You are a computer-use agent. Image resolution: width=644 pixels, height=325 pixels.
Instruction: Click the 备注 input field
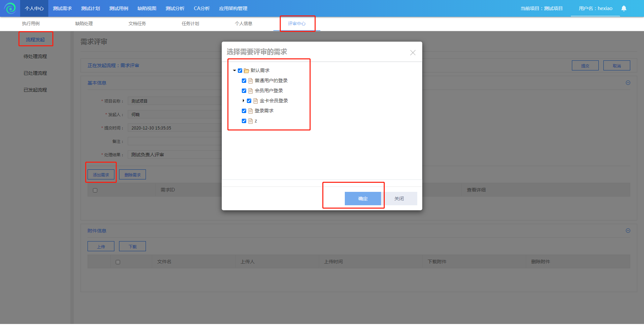click(x=174, y=141)
